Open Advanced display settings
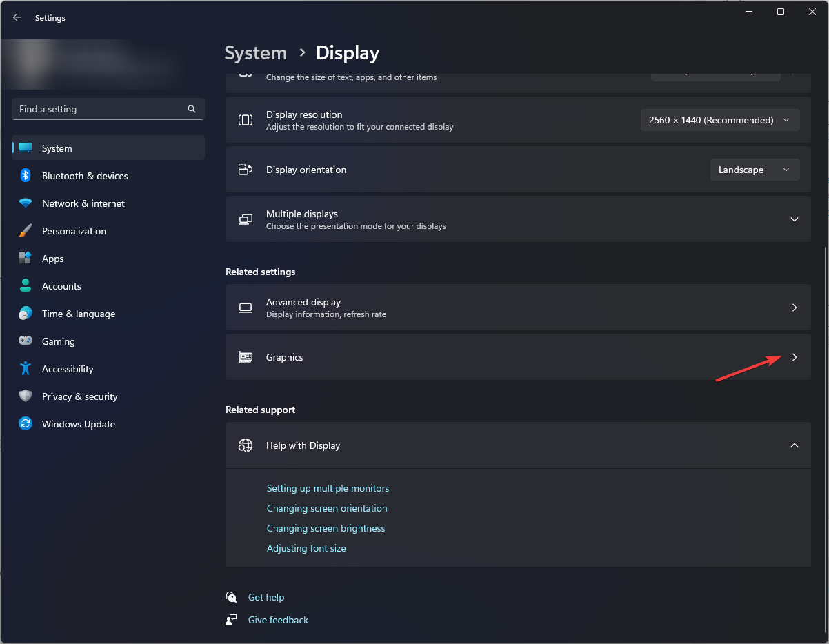The height and width of the screenshot is (644, 829). [x=518, y=308]
